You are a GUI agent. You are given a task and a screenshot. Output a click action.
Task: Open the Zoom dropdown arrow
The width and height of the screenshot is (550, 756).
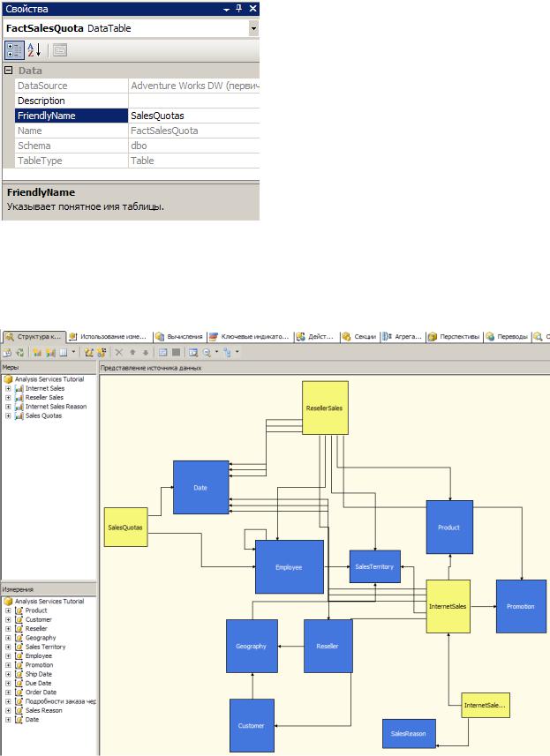(216, 352)
